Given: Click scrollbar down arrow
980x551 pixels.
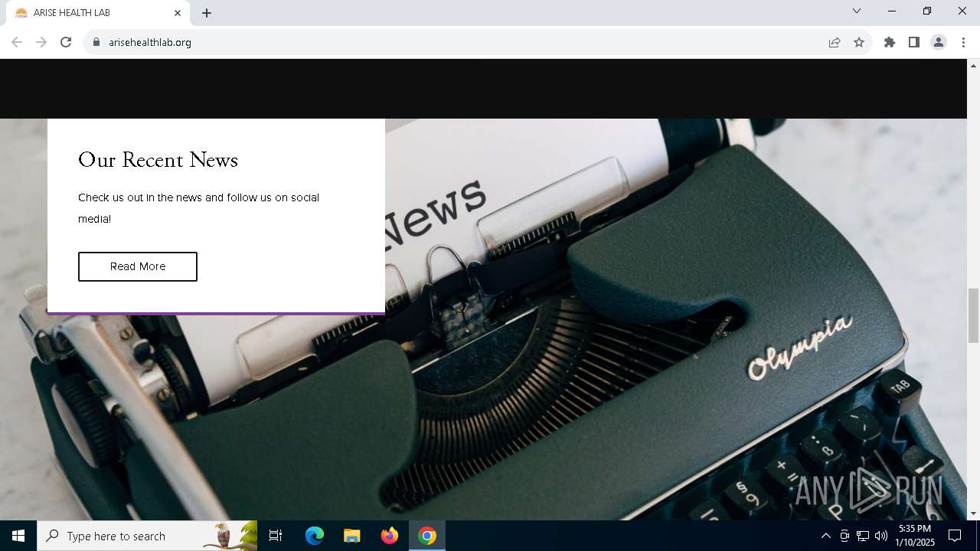Looking at the screenshot, I should coord(973,514).
